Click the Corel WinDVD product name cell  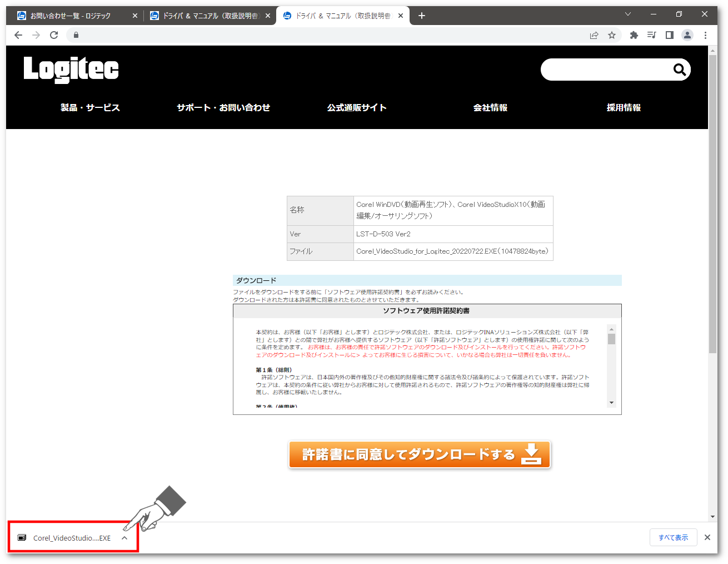tap(453, 210)
